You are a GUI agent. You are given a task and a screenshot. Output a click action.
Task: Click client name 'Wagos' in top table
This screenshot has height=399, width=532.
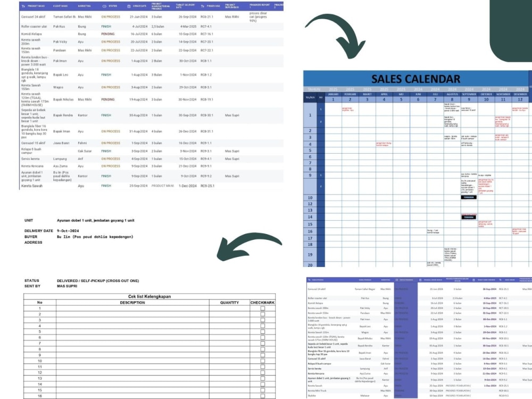(x=58, y=87)
